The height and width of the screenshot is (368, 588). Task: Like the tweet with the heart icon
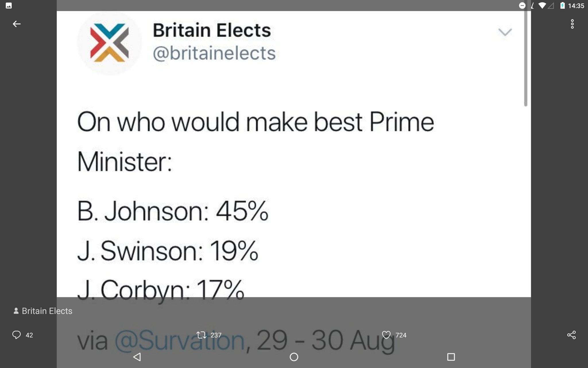pyautogui.click(x=386, y=335)
